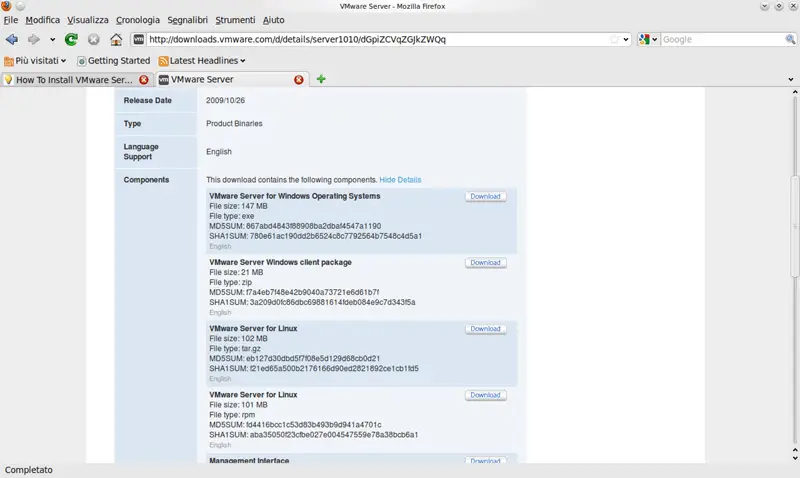The image size is (800, 478).
Task: Click the VMware Server tab favicon
Action: 164,80
